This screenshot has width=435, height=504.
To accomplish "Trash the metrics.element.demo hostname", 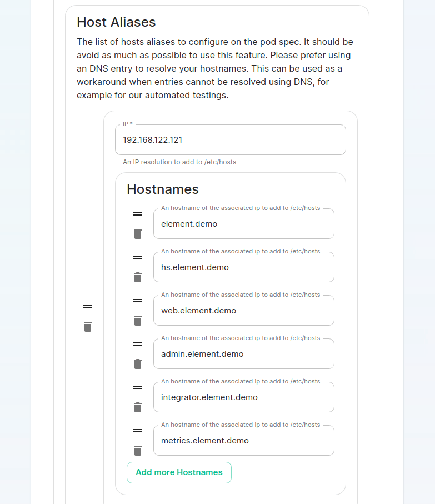I will [138, 451].
